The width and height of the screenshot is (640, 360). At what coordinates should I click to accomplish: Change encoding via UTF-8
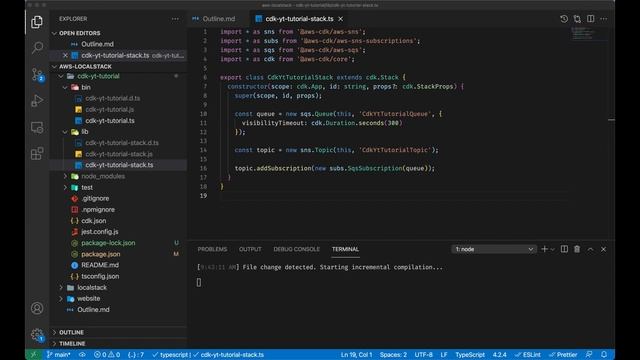coord(424,355)
